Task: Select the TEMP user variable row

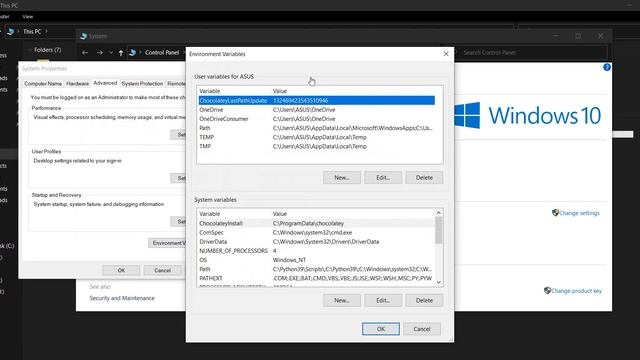Action: pyautogui.click(x=317, y=137)
